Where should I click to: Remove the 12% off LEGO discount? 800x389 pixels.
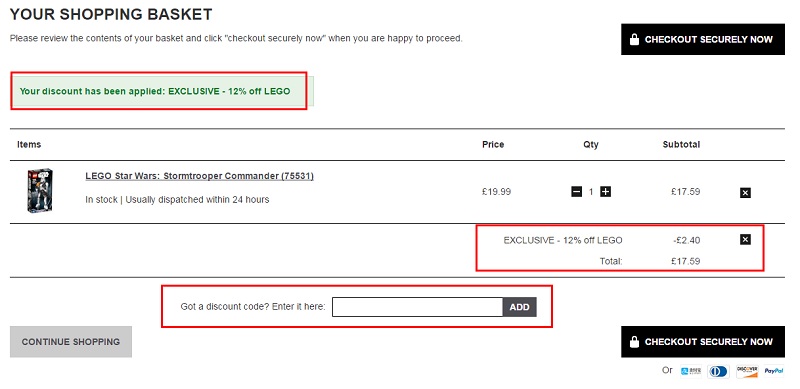tap(745, 239)
